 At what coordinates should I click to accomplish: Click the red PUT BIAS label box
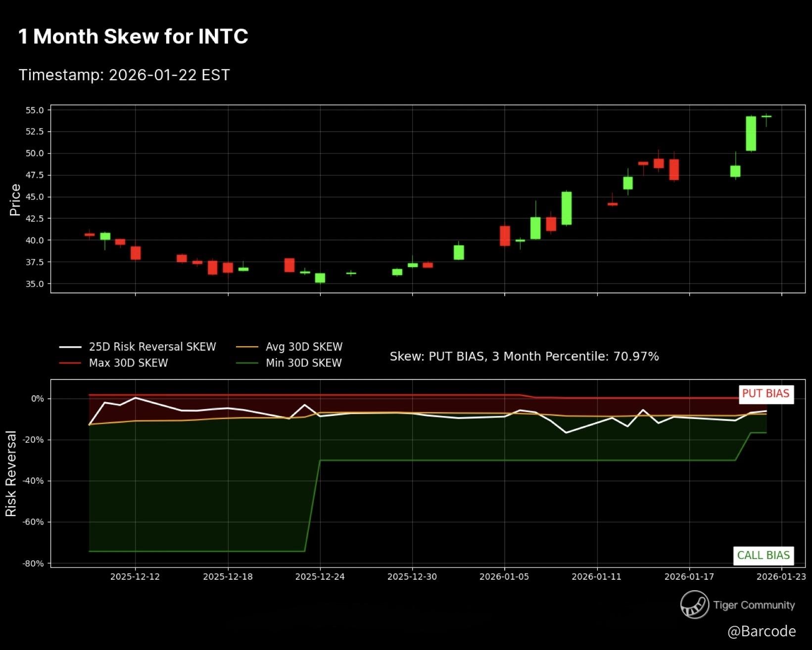coord(766,394)
